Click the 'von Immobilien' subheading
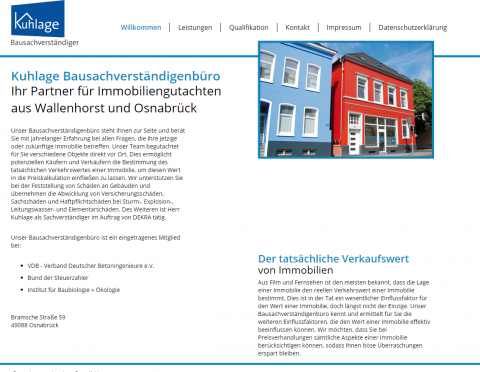This screenshot has width=480, height=372. coord(295,270)
